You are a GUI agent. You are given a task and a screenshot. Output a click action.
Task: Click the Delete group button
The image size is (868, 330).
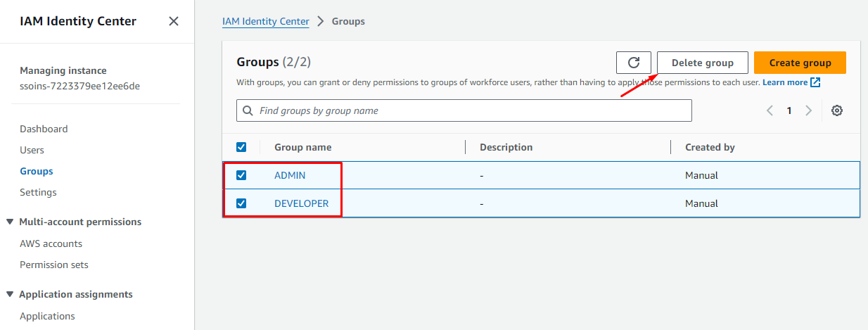[x=702, y=63]
